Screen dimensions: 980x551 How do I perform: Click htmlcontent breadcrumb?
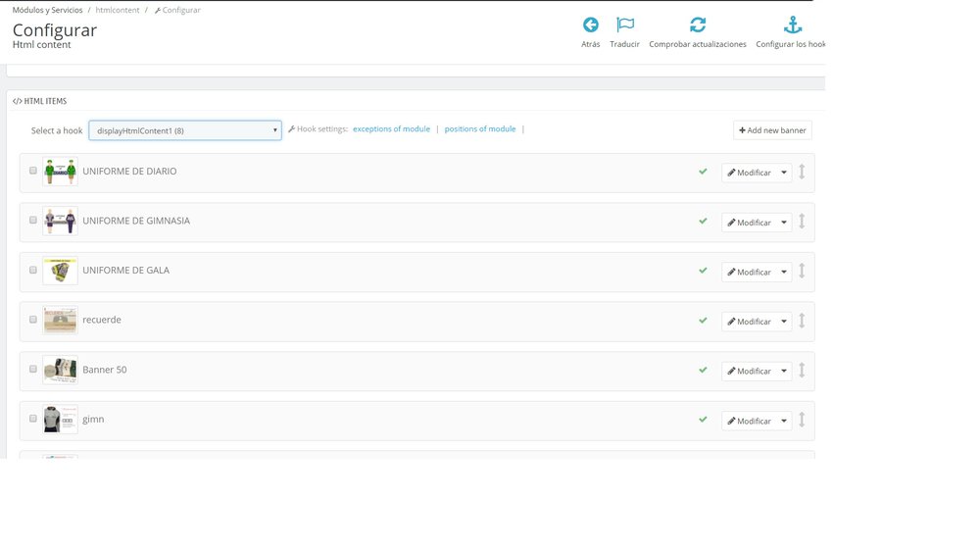click(118, 10)
